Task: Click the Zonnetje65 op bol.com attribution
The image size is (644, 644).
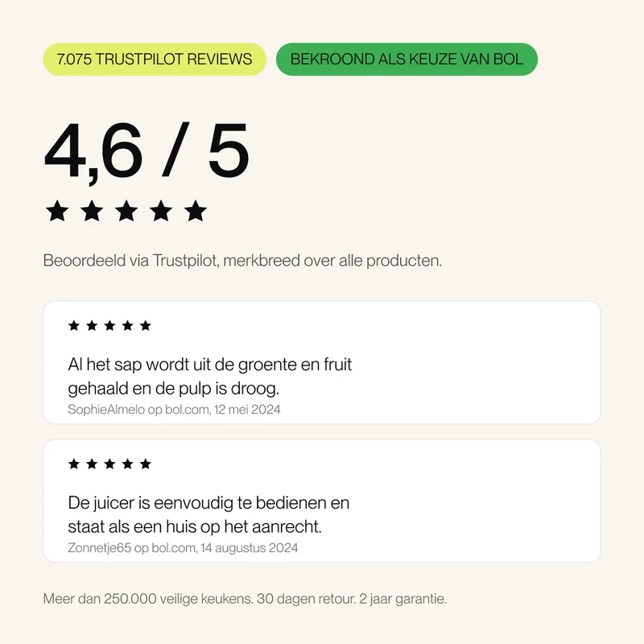Action: tap(183, 548)
